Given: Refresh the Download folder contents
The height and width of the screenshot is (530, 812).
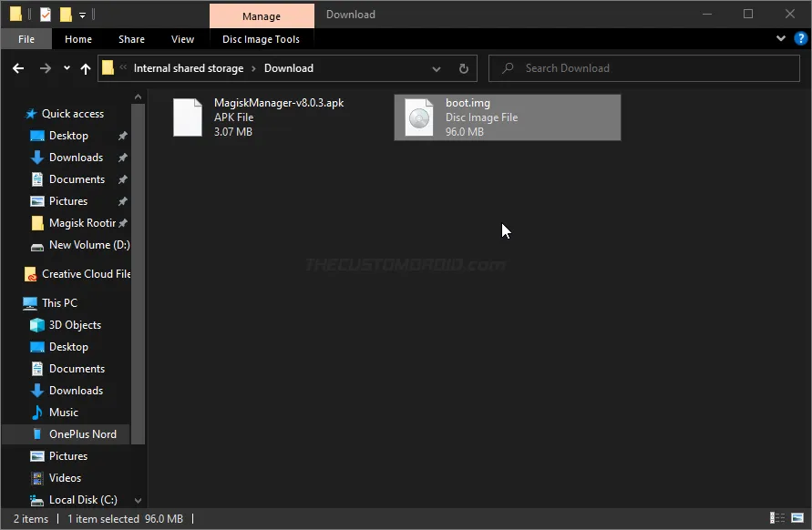Looking at the screenshot, I should [x=463, y=68].
